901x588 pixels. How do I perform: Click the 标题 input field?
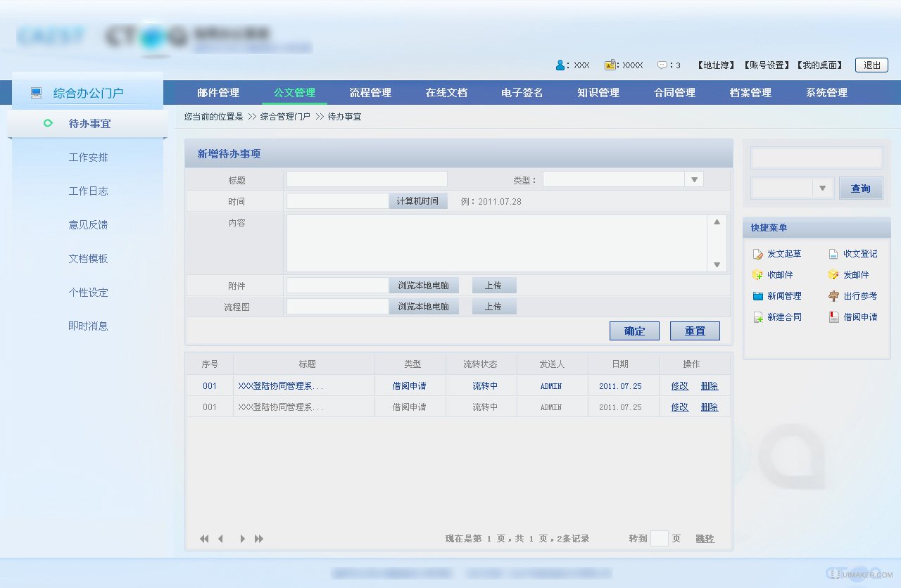click(367, 179)
